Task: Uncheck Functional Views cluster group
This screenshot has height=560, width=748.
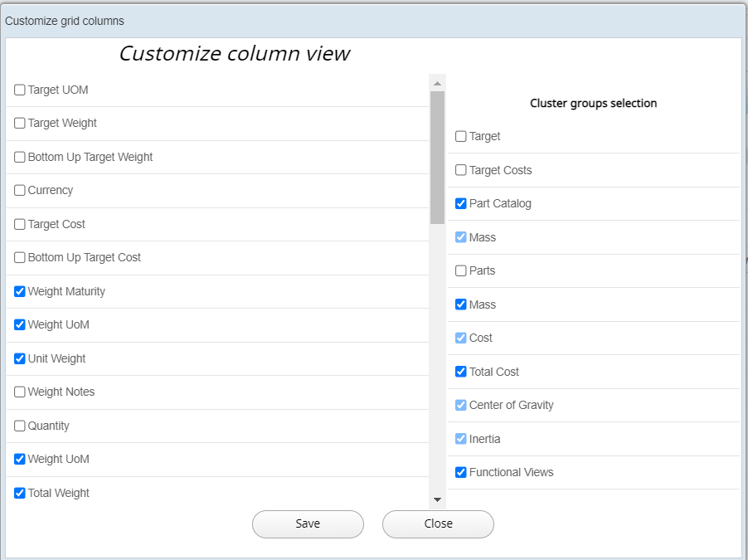Action: 461,472
